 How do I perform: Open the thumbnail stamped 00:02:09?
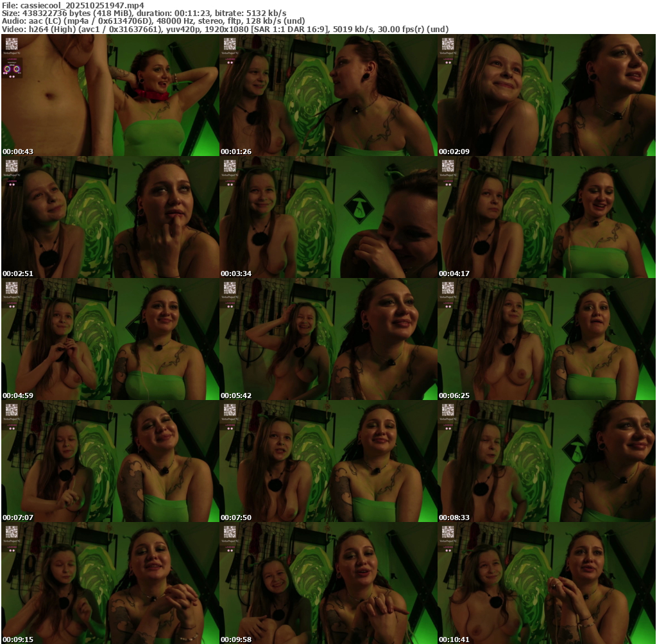547,95
